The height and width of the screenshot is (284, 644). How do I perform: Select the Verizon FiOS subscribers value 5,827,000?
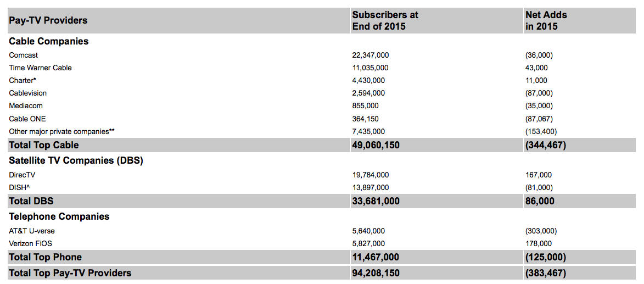tap(368, 244)
